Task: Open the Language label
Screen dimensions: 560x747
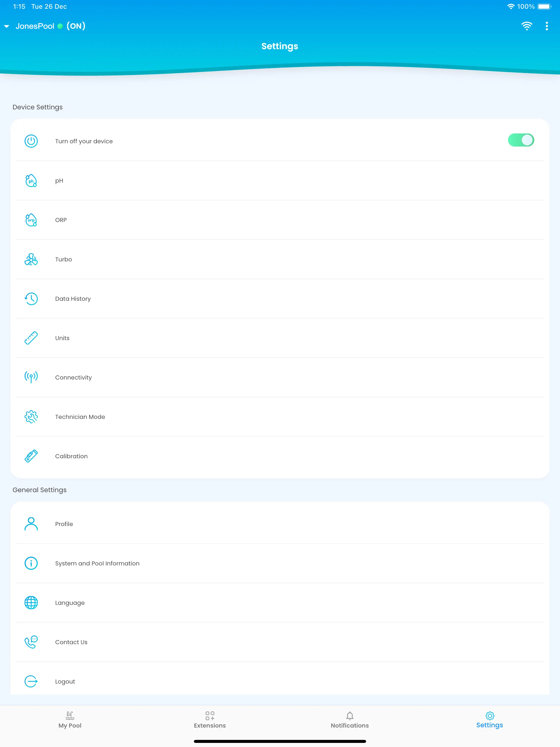Action: 70,603
